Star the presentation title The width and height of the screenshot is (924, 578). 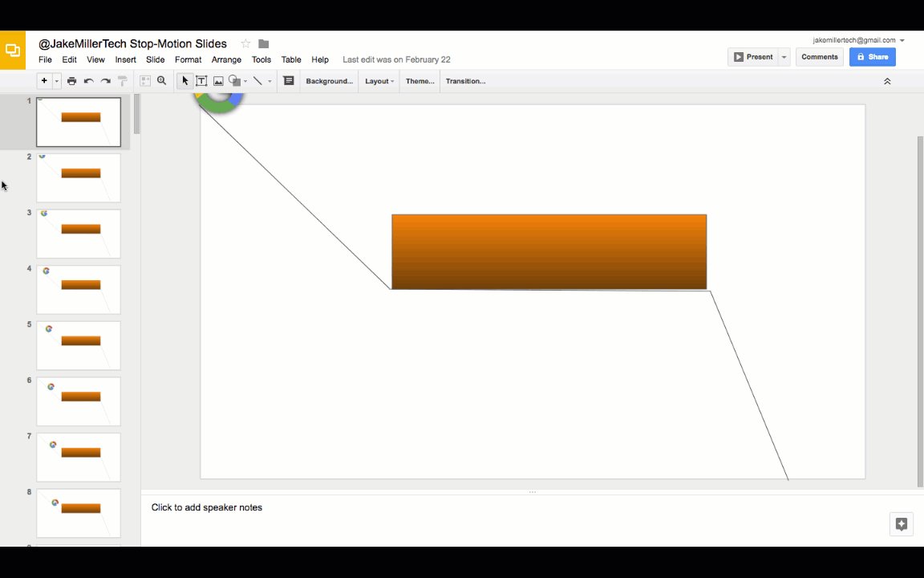[245, 43]
